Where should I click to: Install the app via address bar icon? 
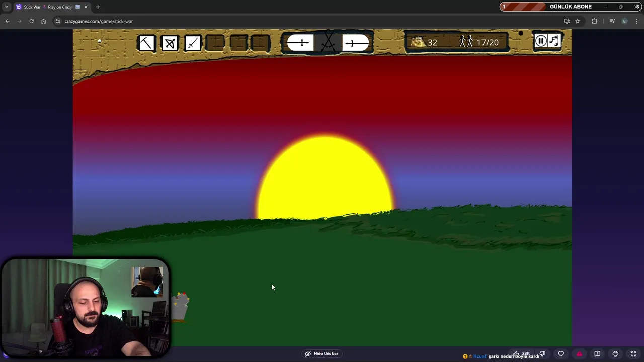tap(567, 21)
